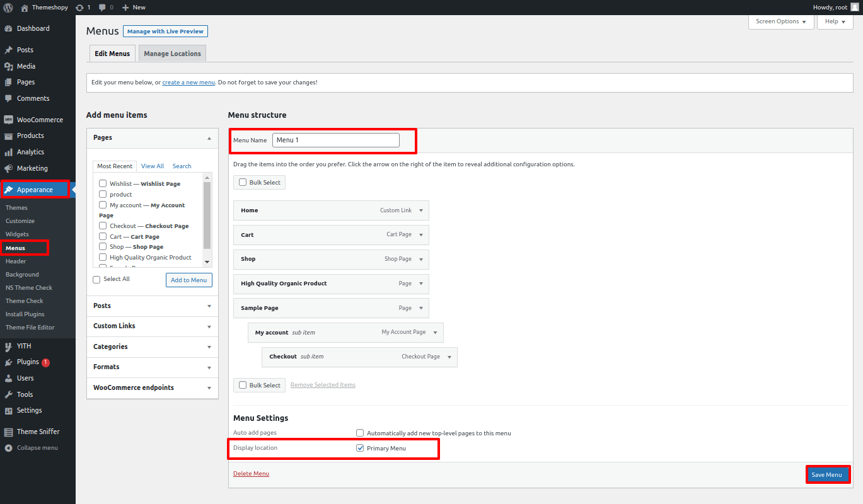Switch to the Manage Locations tab

(172, 54)
